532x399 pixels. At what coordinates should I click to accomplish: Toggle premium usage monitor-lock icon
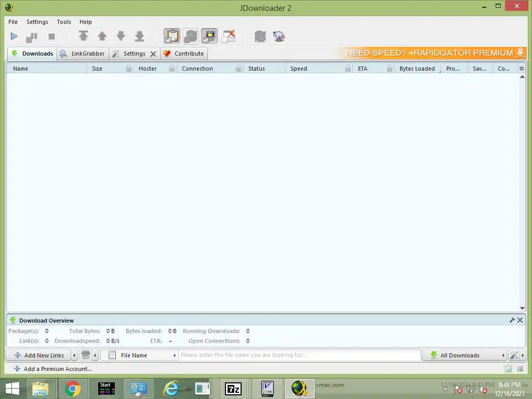[x=209, y=36]
